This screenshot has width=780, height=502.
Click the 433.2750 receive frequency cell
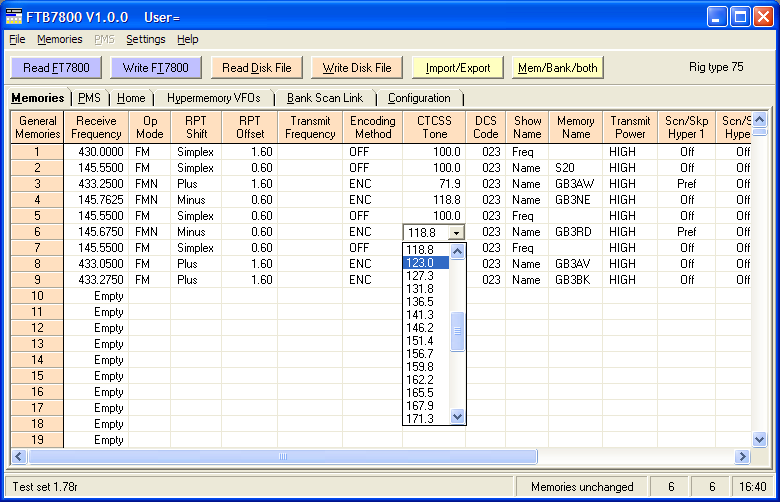[97, 280]
